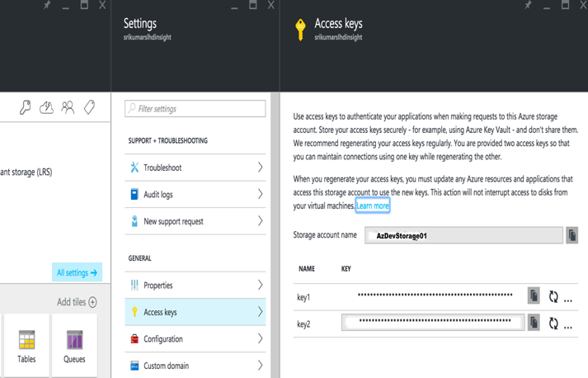Open Audit logs settings item
Viewport: 588px width, 378px height.
tap(195, 195)
